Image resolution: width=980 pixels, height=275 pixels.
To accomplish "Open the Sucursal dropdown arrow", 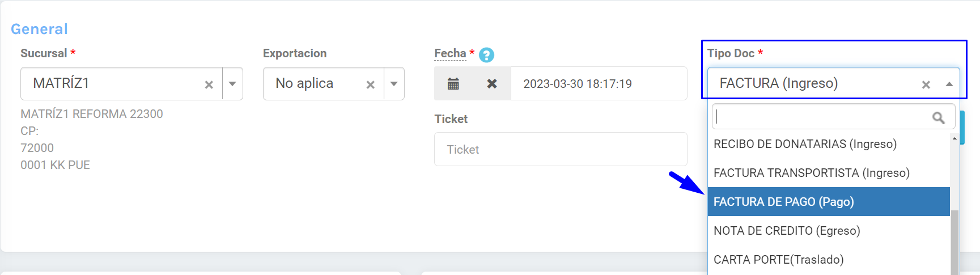I will [232, 84].
